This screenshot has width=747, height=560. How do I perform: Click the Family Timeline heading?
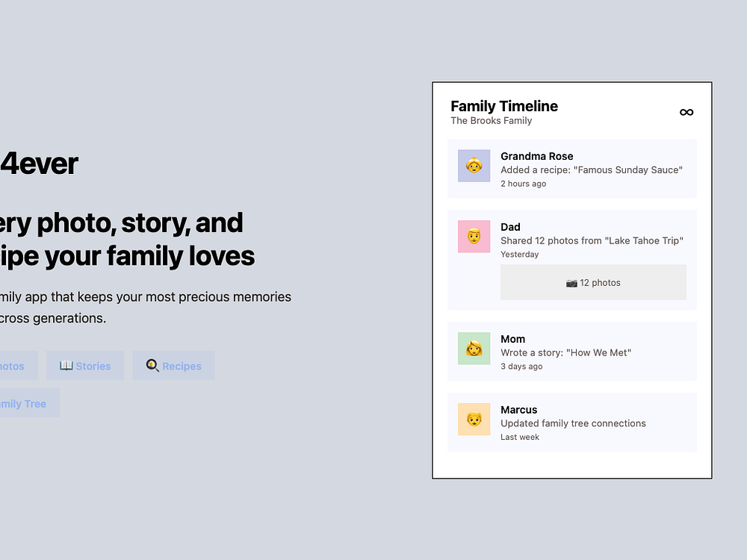[504, 106]
